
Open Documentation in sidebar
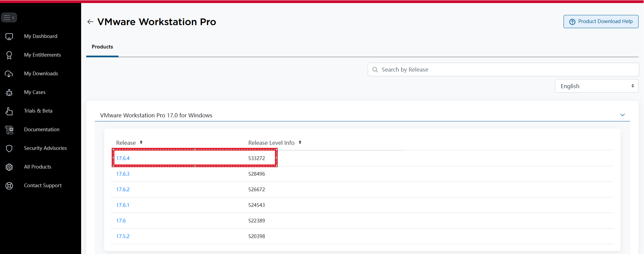pyautogui.click(x=42, y=130)
